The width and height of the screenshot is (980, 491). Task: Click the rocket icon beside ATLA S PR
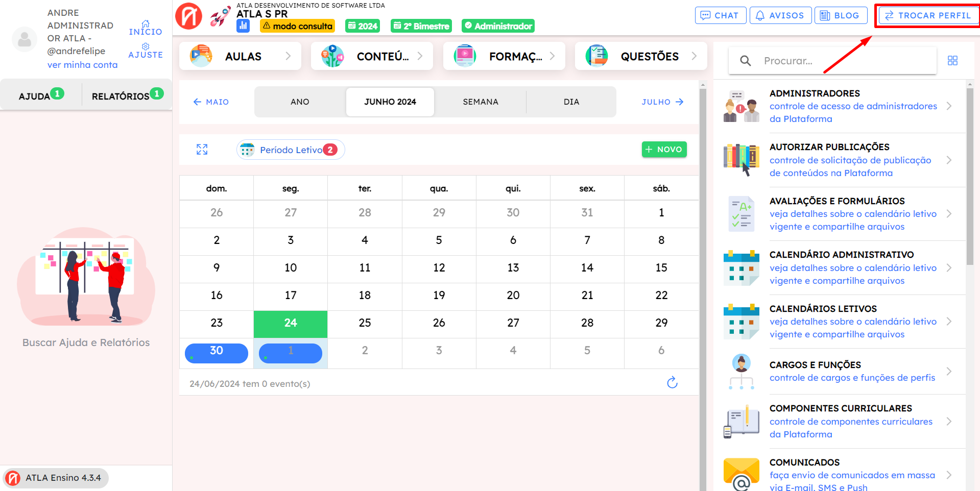(x=220, y=16)
